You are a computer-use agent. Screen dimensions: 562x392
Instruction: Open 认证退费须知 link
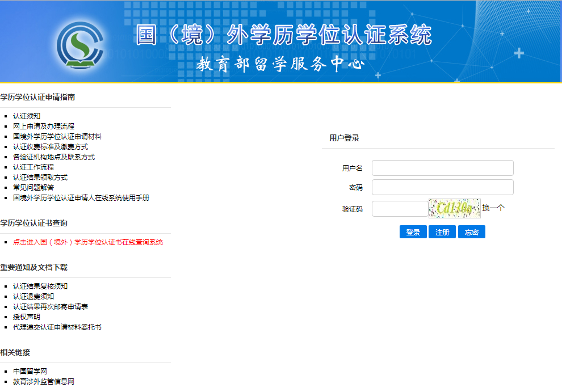point(33,297)
